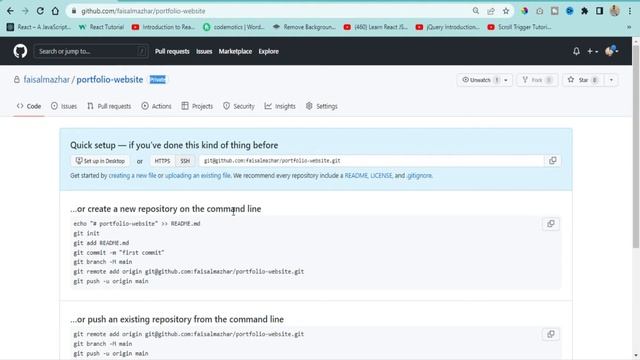Go back with the browser back arrow
Viewport: 640px width, 360px height.
[x=10, y=11]
